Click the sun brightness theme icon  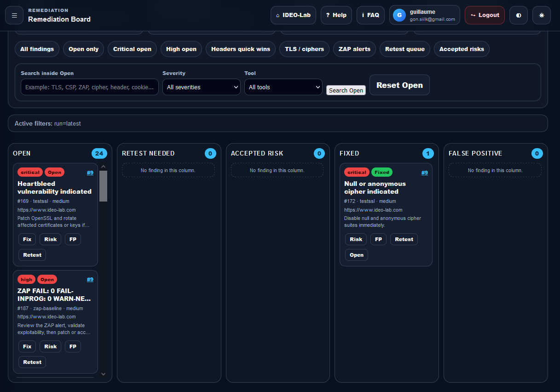click(542, 15)
